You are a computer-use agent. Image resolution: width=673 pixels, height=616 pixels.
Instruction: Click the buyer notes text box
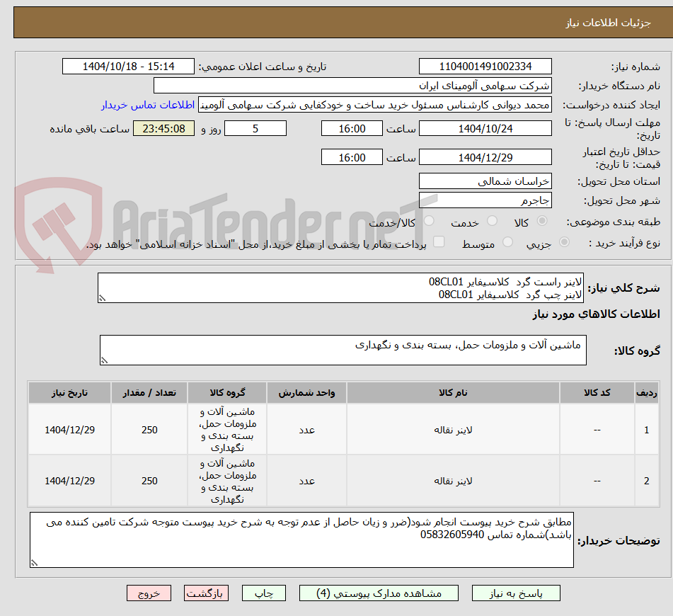[x=301, y=540]
